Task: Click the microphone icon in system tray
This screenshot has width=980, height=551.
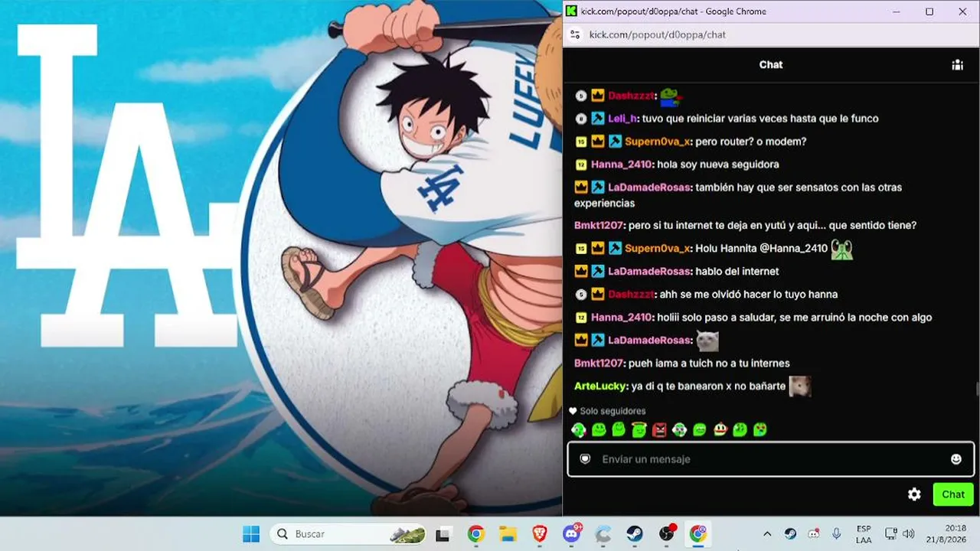Action: coord(837,534)
